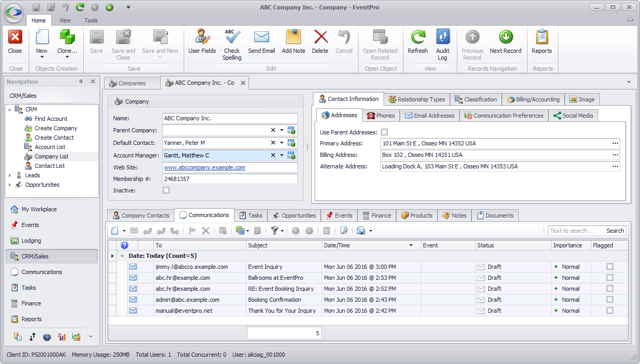Flag the RE: Event Booking Inquiry row
The width and height of the screenshot is (640, 364).
coord(610,289)
